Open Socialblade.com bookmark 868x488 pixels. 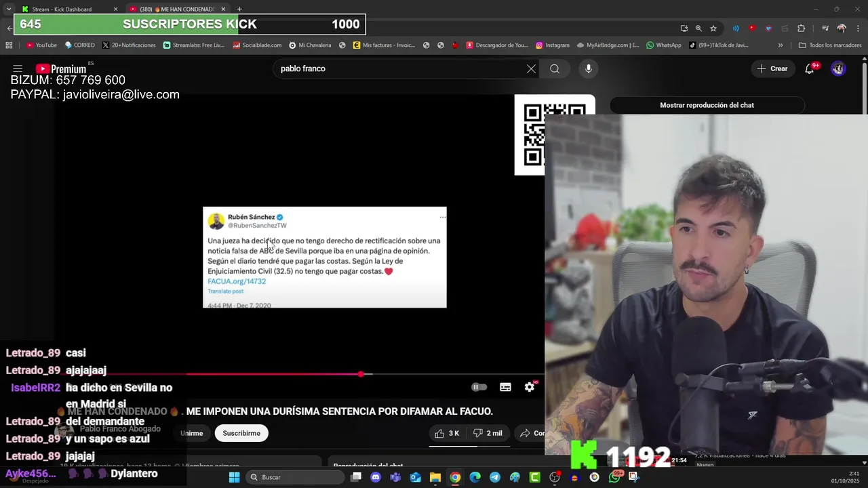(257, 45)
